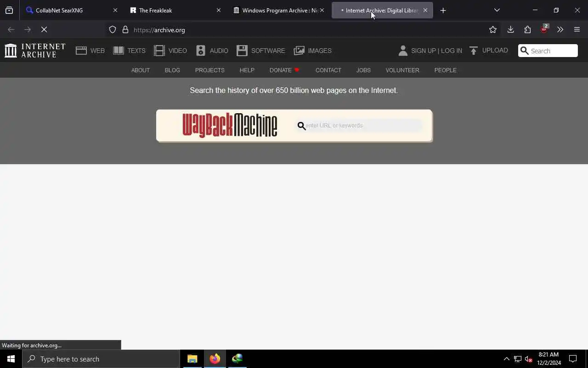The image size is (588, 368).
Task: Open uBlock Origin extension icon
Action: (x=544, y=29)
